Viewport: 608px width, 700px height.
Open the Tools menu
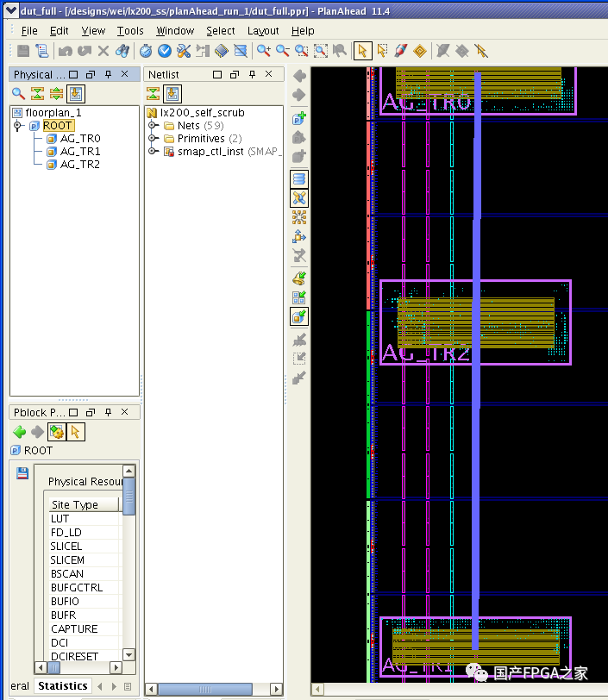coord(130,30)
